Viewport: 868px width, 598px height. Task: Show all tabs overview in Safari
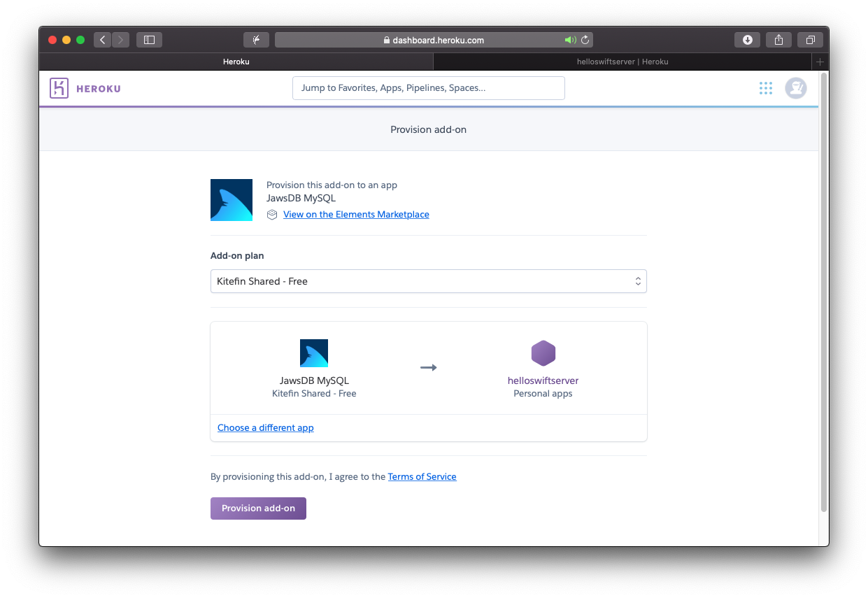[810, 40]
